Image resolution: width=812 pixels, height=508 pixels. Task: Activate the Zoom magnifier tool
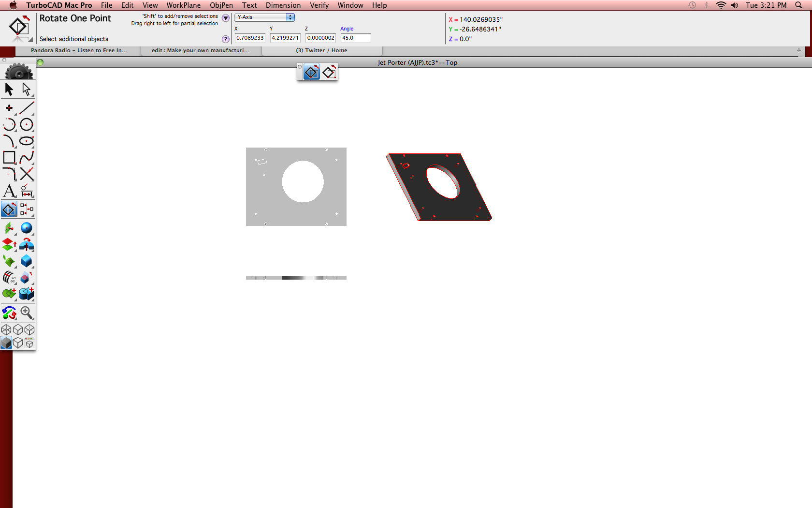27,313
